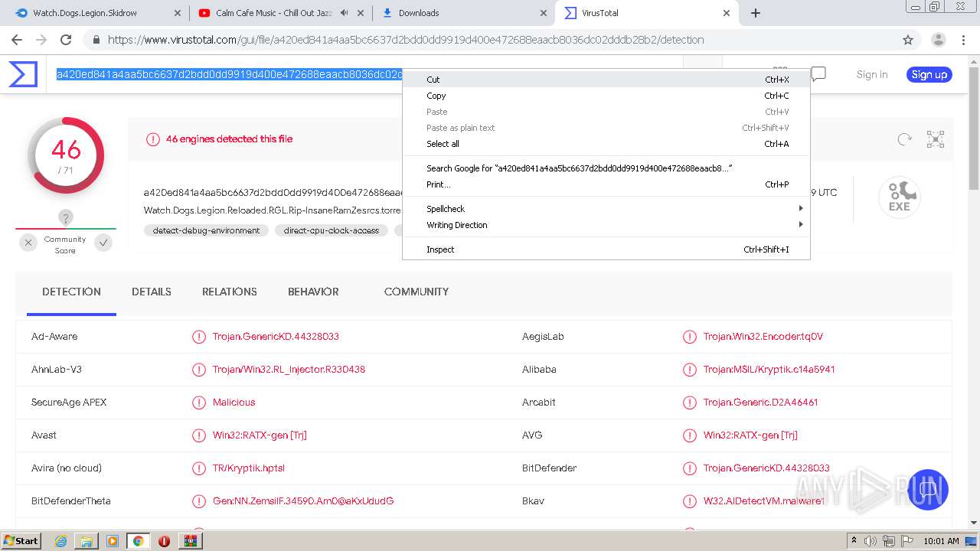Open a new browser tab

(x=756, y=13)
